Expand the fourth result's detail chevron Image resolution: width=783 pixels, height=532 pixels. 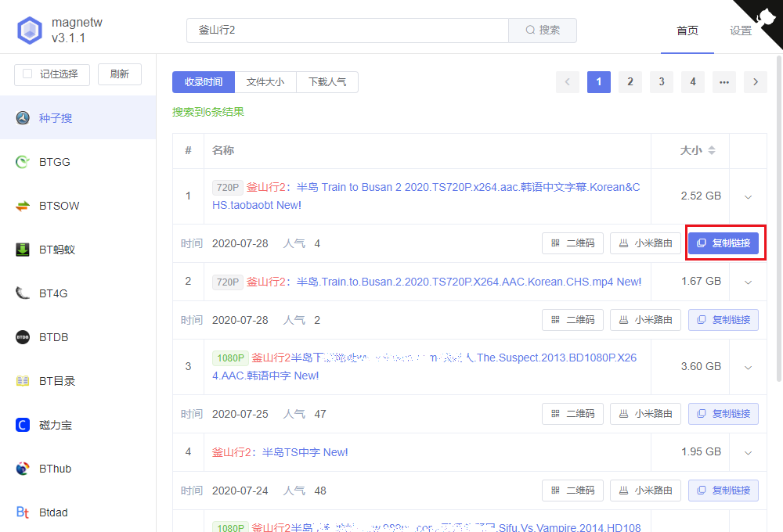(748, 452)
